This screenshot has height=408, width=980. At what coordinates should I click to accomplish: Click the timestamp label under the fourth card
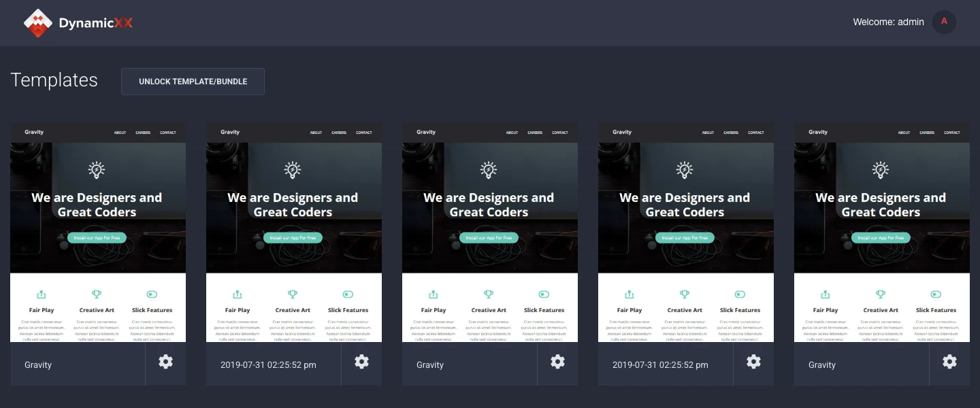point(660,365)
